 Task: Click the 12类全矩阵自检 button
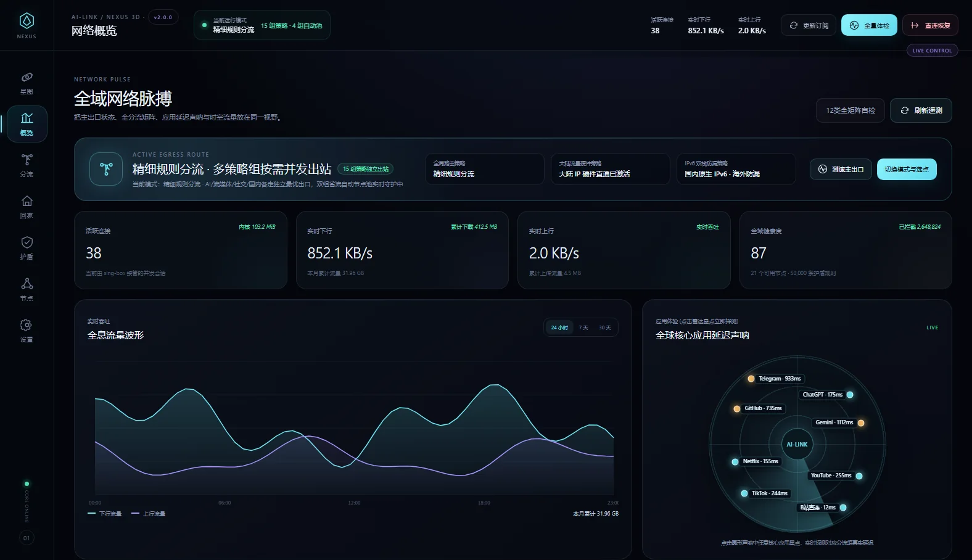click(x=850, y=110)
